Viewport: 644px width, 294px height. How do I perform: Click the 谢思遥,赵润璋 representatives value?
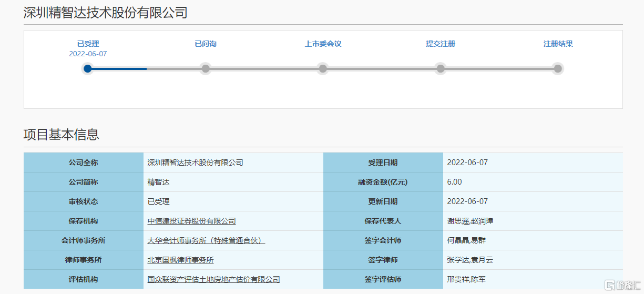click(470, 221)
